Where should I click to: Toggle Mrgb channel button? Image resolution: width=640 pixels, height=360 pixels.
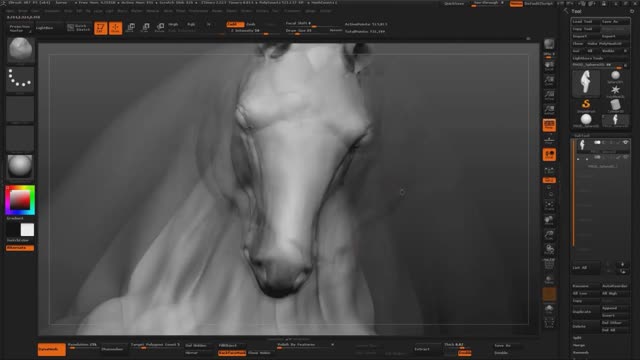coord(173,24)
